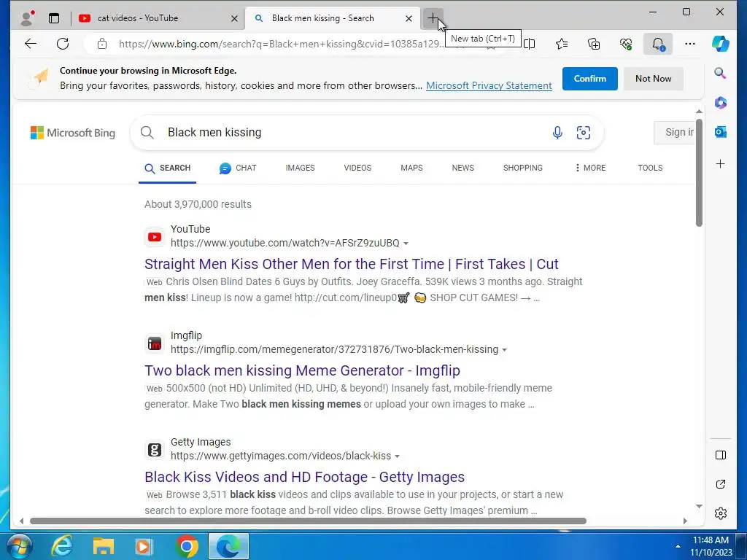Open the NEWS tab
Image resolution: width=747 pixels, height=560 pixels.
pyautogui.click(x=462, y=168)
